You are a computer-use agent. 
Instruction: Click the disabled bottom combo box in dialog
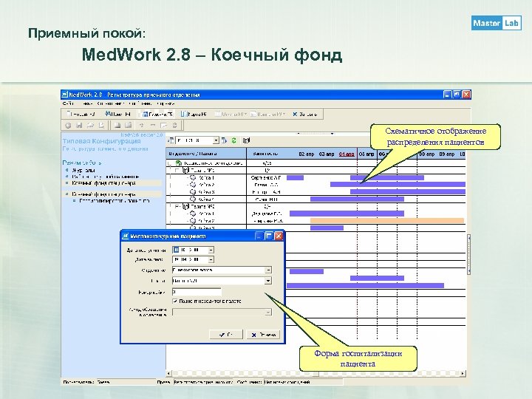point(222,312)
